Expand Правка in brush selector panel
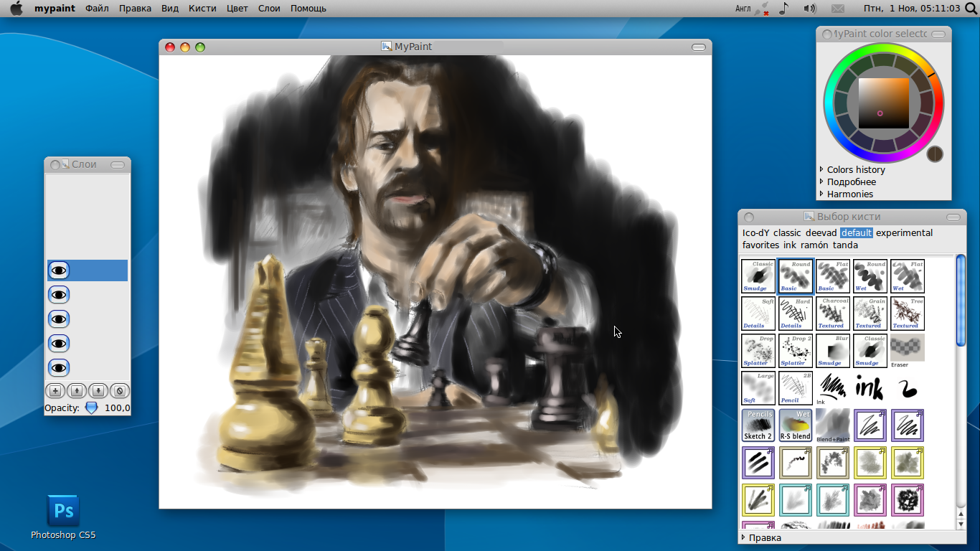 761,537
